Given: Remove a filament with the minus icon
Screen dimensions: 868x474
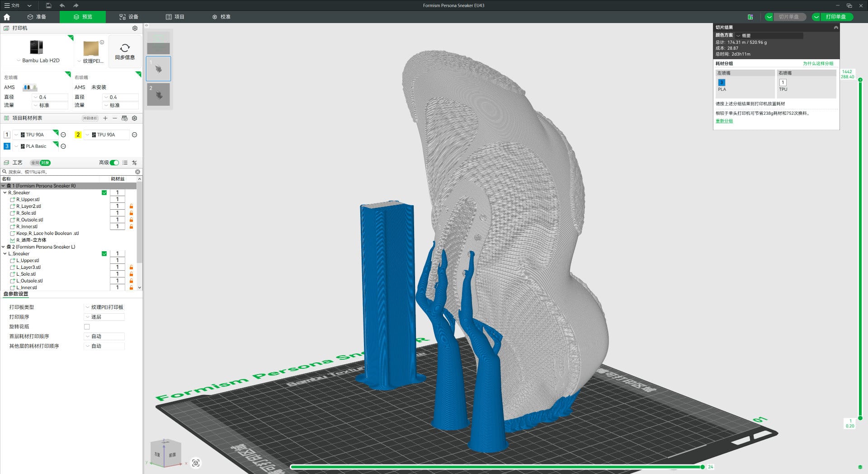Looking at the screenshot, I should tap(115, 118).
